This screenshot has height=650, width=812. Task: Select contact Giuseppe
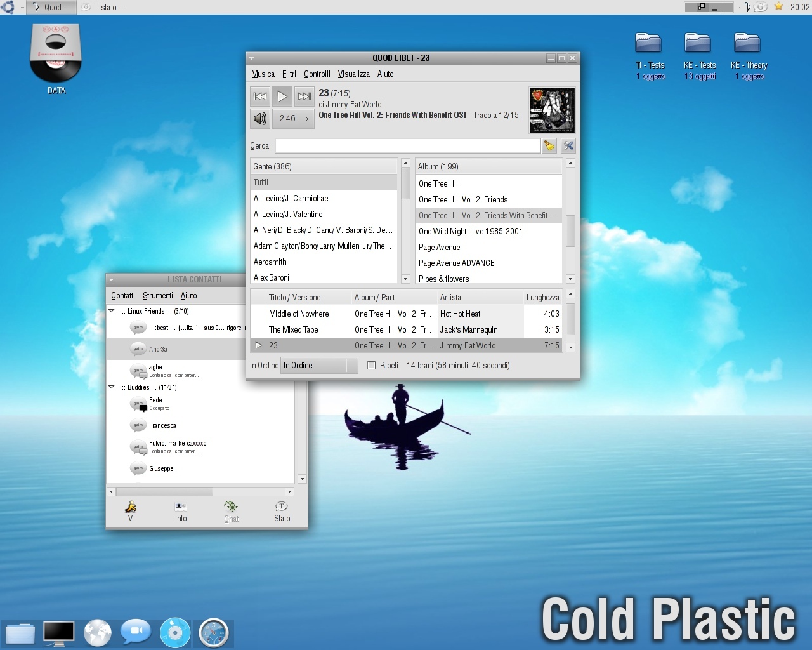200,468
